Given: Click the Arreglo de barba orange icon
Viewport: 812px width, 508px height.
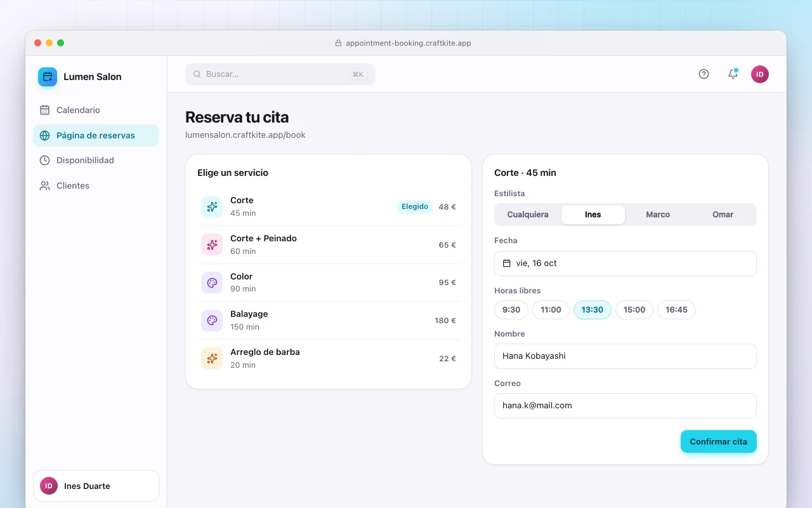Looking at the screenshot, I should [x=212, y=359].
